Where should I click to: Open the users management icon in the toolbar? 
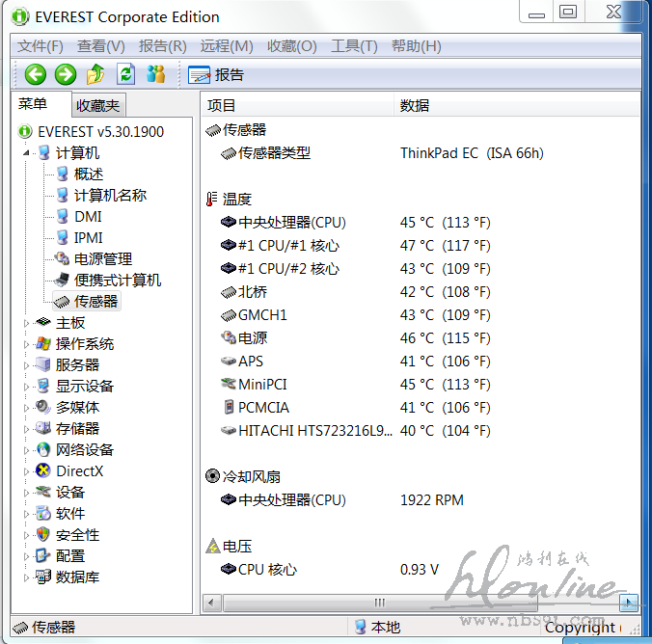(156, 74)
